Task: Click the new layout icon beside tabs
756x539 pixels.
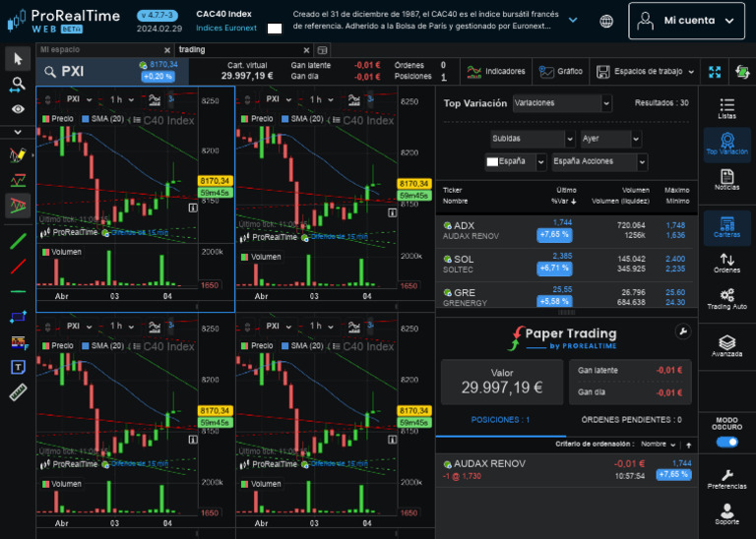Action: coord(323,50)
